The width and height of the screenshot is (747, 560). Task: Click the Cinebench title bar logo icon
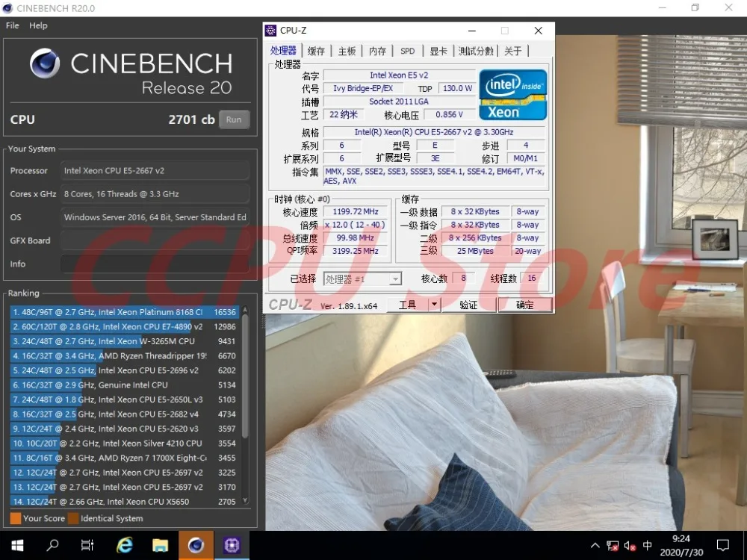tap(7, 8)
